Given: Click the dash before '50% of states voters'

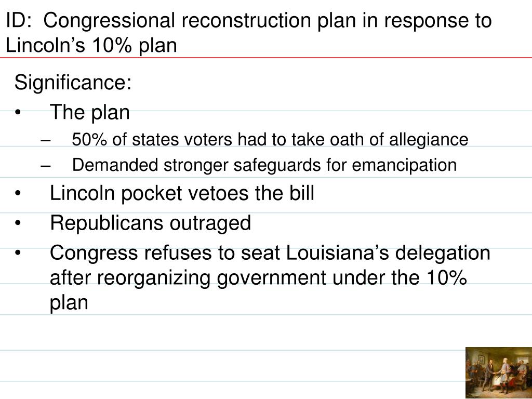Looking at the screenshot, I should pos(45,140).
